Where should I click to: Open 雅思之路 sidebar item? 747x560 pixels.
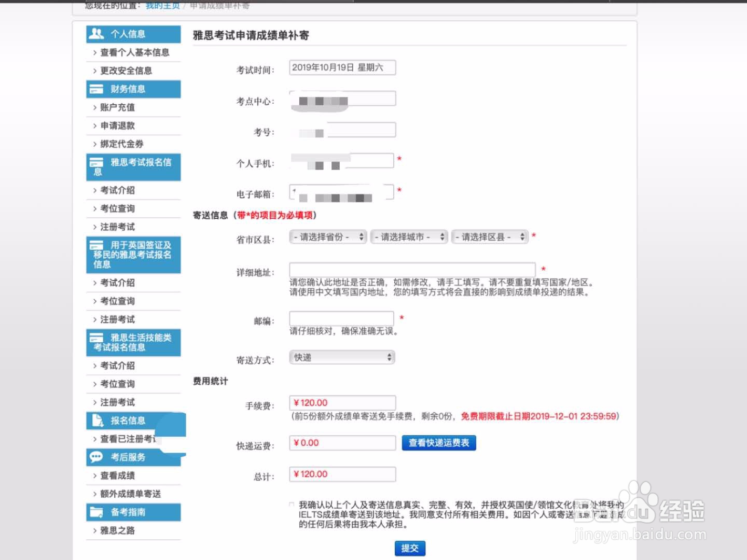tap(117, 530)
